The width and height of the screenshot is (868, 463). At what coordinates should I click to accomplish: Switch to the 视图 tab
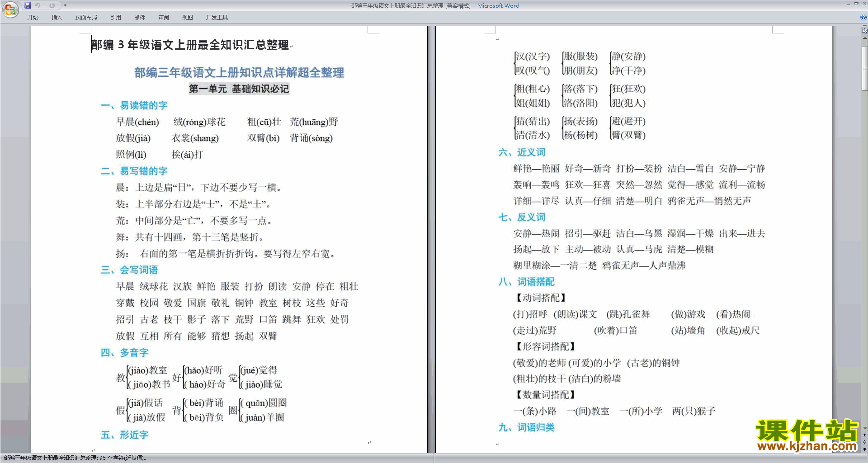coord(188,17)
